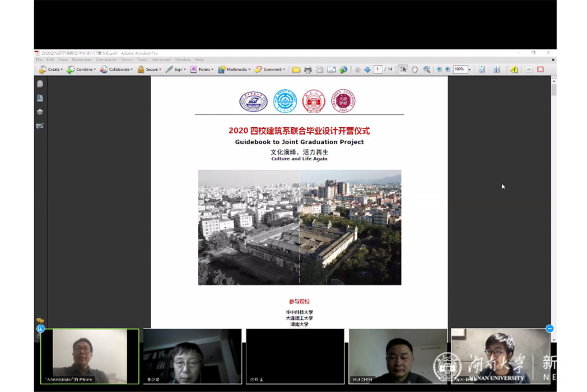Show the Layers panel icon
The height and width of the screenshot is (392, 587).
click(x=40, y=112)
